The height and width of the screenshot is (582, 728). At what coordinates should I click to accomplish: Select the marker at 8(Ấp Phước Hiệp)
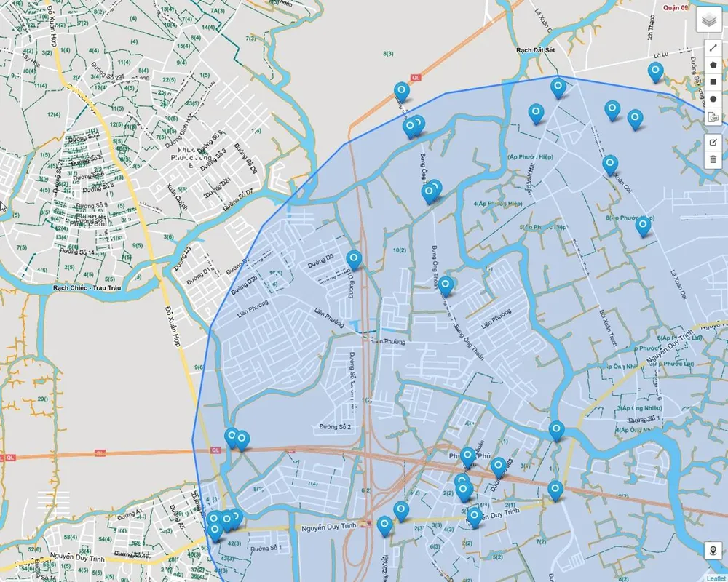642,226
